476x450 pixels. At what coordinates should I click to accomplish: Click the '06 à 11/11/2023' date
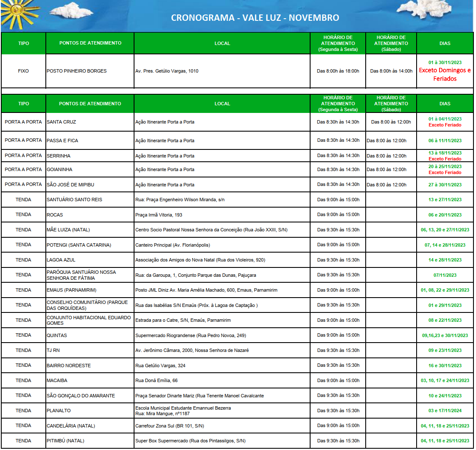point(445,141)
